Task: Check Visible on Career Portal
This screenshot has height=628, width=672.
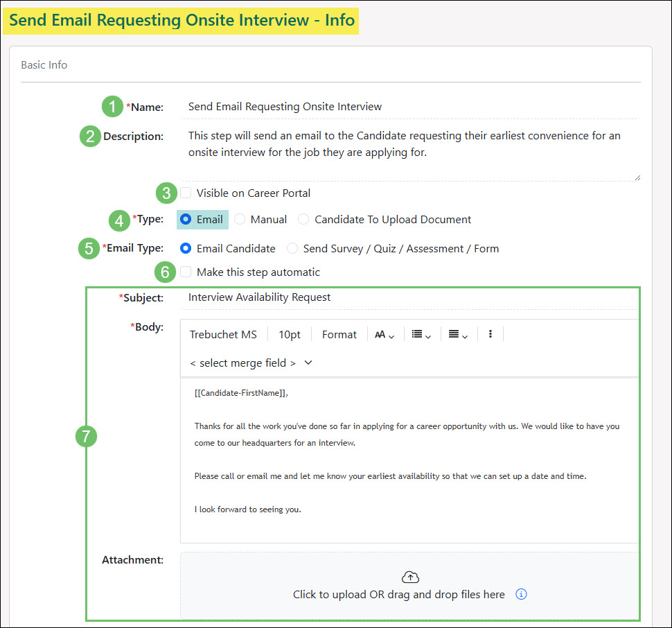Action: coord(186,193)
